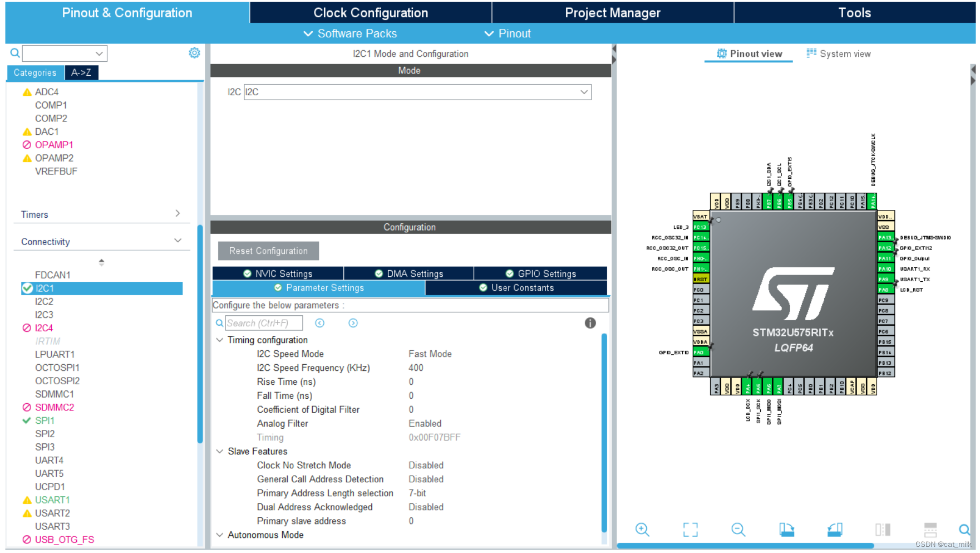
Task: Flip the chip view horizontally
Action: click(x=883, y=529)
